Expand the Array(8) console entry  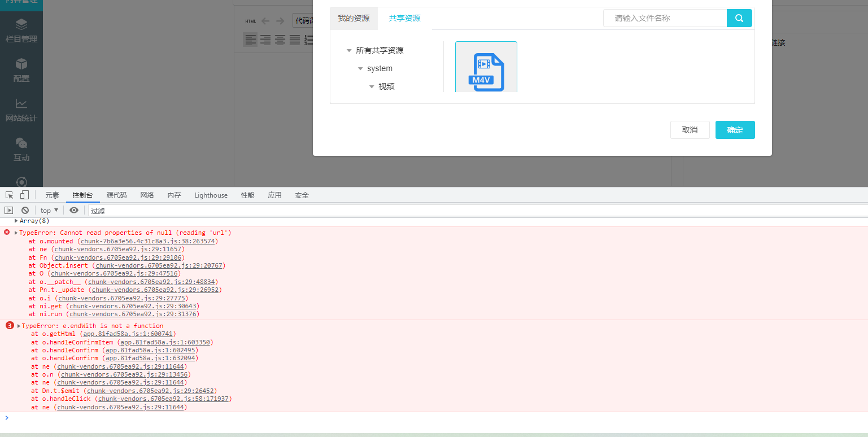coord(16,221)
